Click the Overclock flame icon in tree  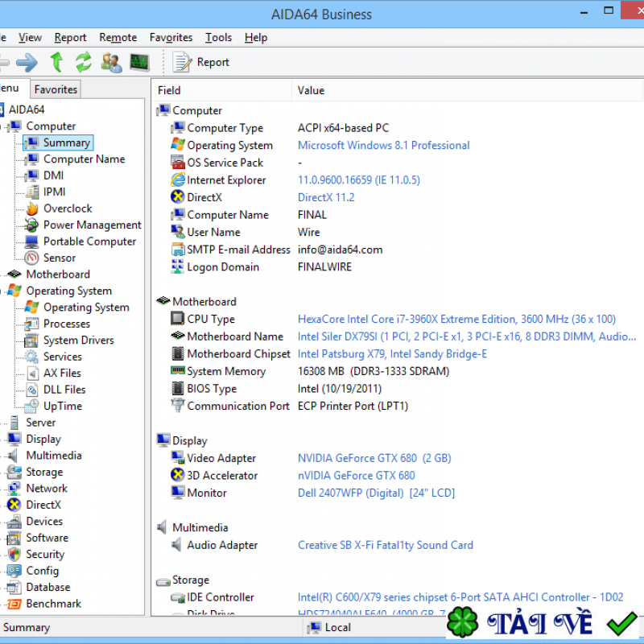[31, 208]
